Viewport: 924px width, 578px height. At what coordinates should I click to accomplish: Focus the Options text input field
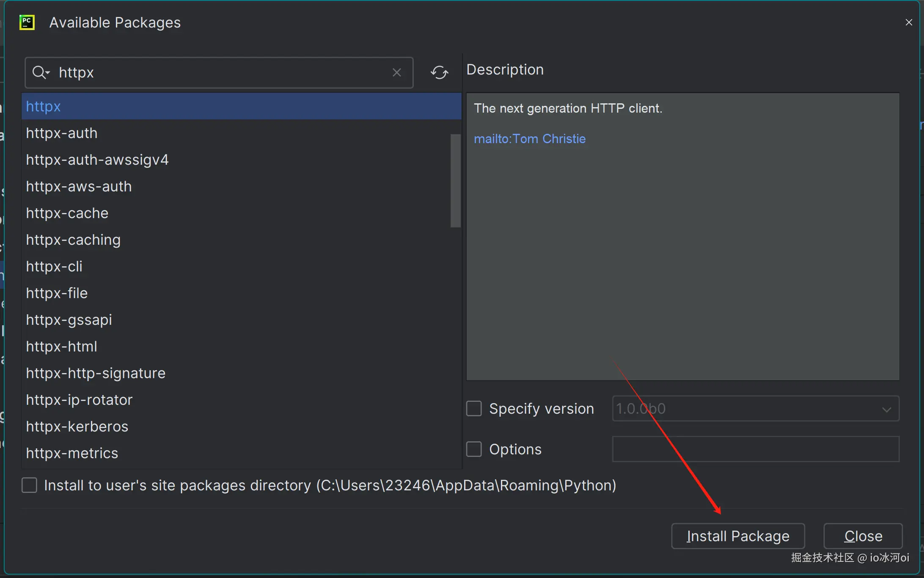(755, 449)
